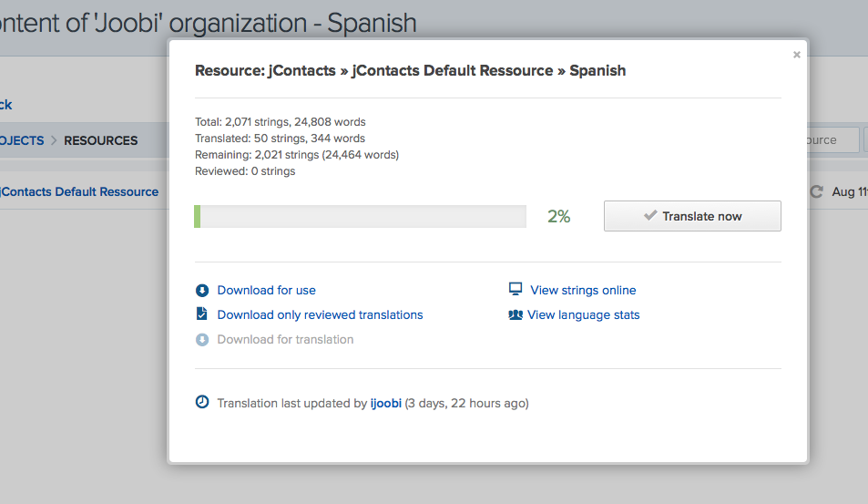Open Download only reviewed translations link
The image size is (868, 504).
320,314
